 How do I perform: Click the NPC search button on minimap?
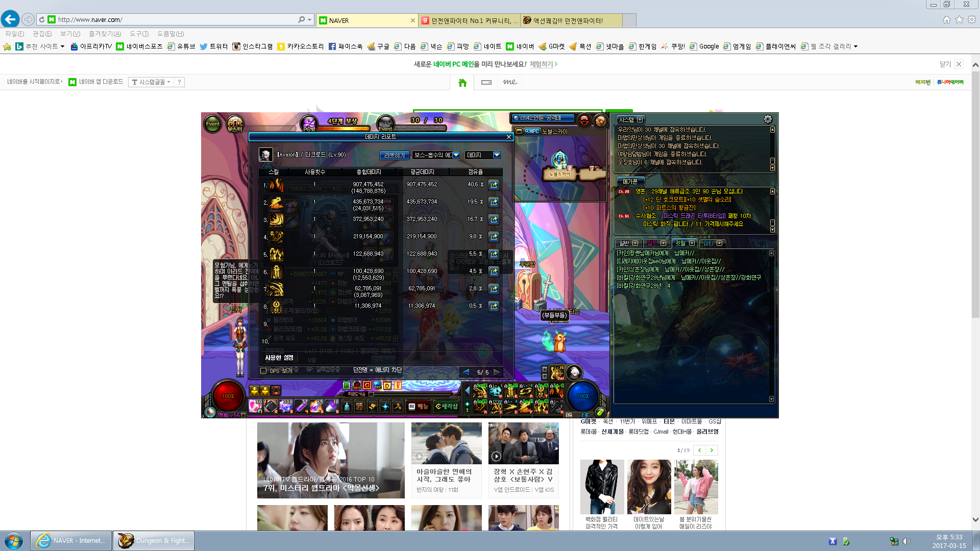tap(532, 132)
